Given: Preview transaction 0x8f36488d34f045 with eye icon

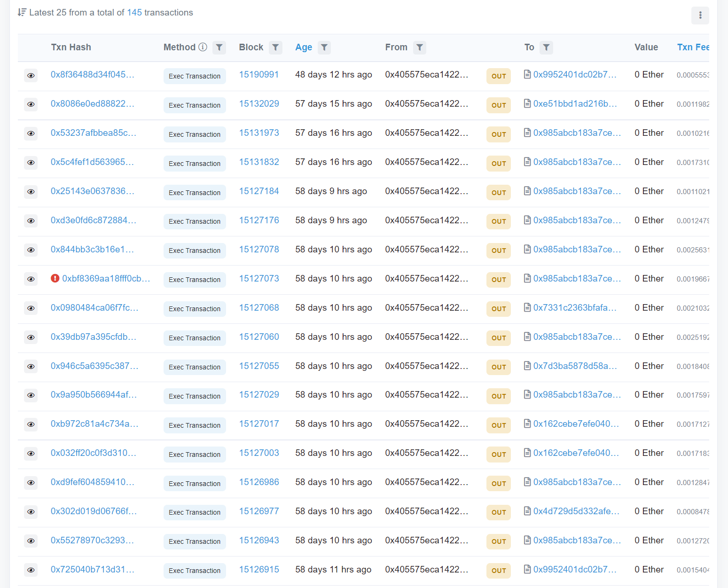Looking at the screenshot, I should (31, 75).
